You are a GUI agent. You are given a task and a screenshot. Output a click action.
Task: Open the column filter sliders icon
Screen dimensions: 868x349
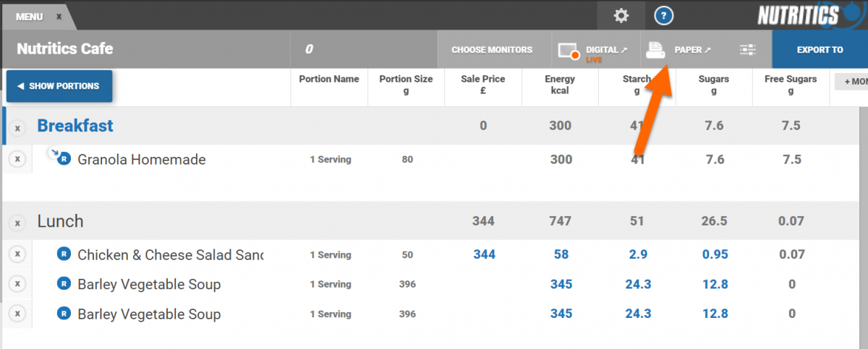click(748, 50)
